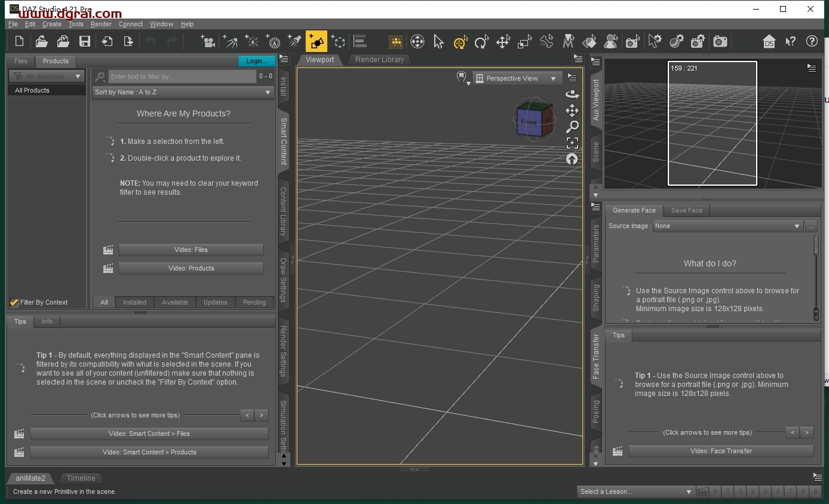
Task: Switch to the Render Library tab
Action: pyautogui.click(x=379, y=60)
